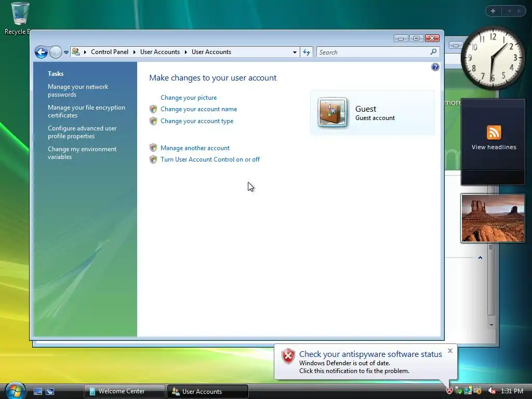Select the first User Accounts breadcrumb
The height and width of the screenshot is (399, 532).
[x=160, y=52]
